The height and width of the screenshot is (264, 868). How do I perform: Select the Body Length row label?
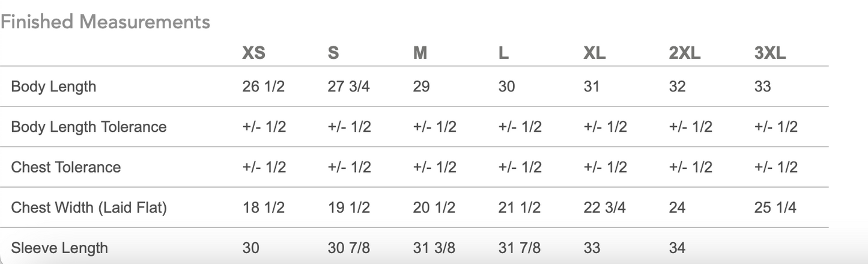coord(53,87)
